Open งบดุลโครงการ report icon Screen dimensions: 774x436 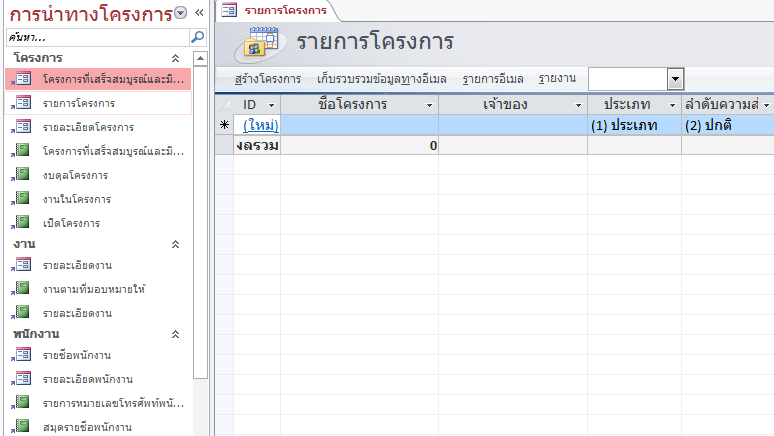(23, 175)
